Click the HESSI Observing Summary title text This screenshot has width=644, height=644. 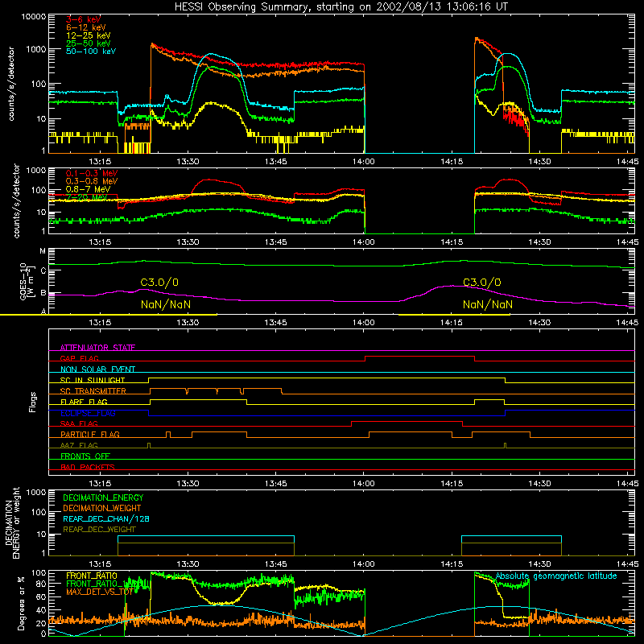coord(341,7)
